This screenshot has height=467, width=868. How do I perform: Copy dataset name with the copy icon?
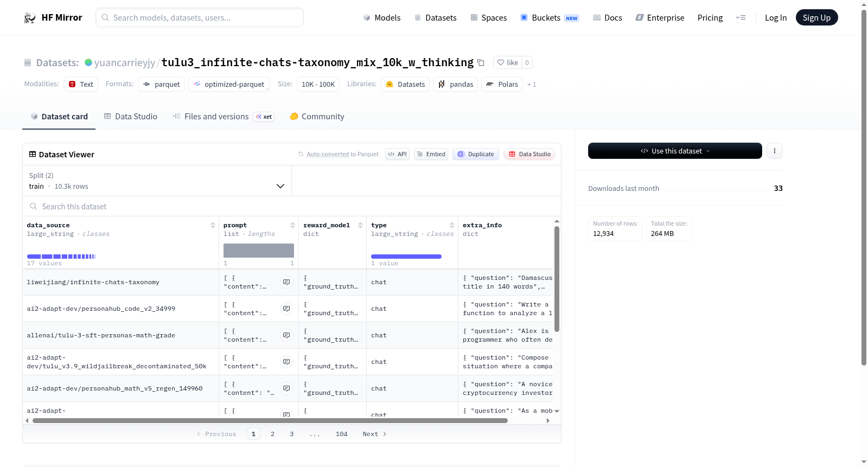(481, 62)
